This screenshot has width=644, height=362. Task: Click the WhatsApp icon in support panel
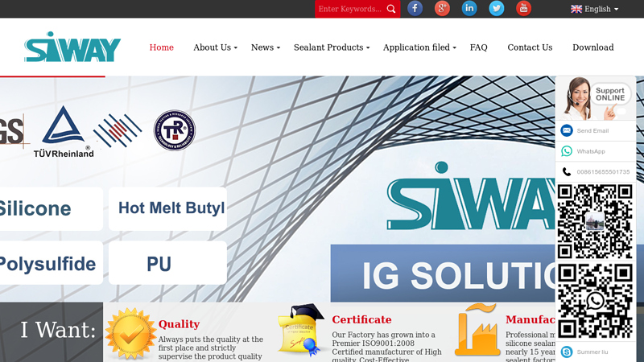point(567,151)
